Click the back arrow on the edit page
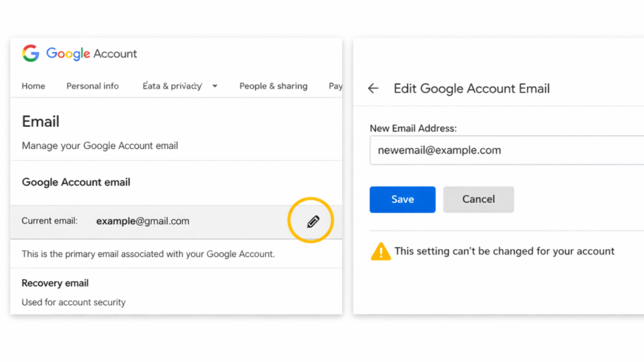The image size is (644, 362). pos(372,89)
